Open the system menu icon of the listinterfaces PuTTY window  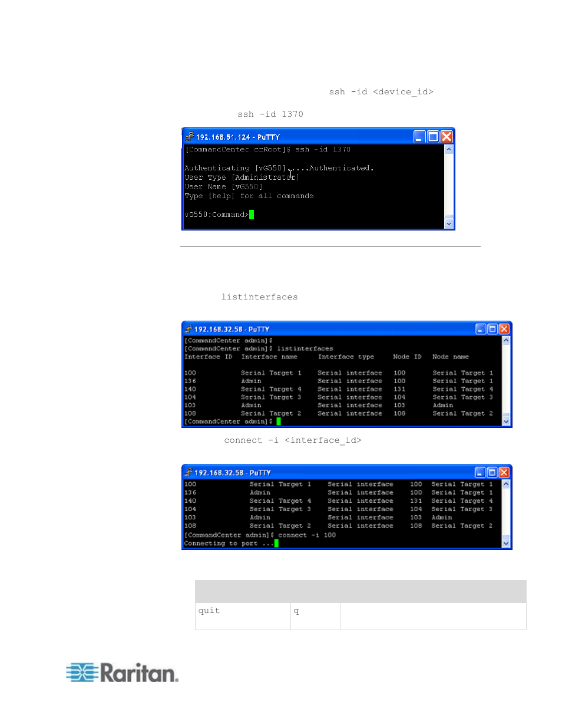(x=188, y=329)
